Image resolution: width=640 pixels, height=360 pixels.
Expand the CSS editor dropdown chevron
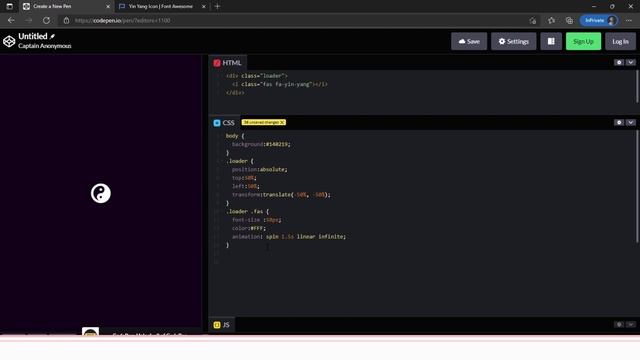point(631,122)
